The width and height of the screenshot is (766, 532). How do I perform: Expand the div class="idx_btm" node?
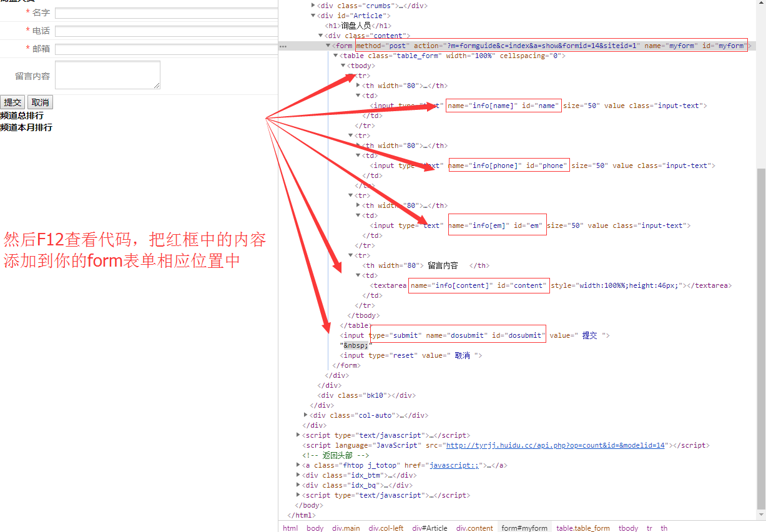point(298,475)
